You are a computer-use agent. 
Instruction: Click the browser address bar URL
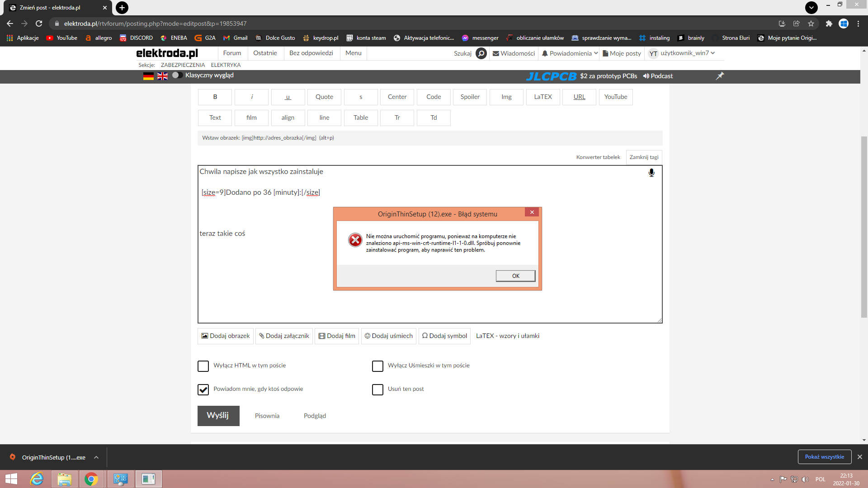[x=155, y=23]
